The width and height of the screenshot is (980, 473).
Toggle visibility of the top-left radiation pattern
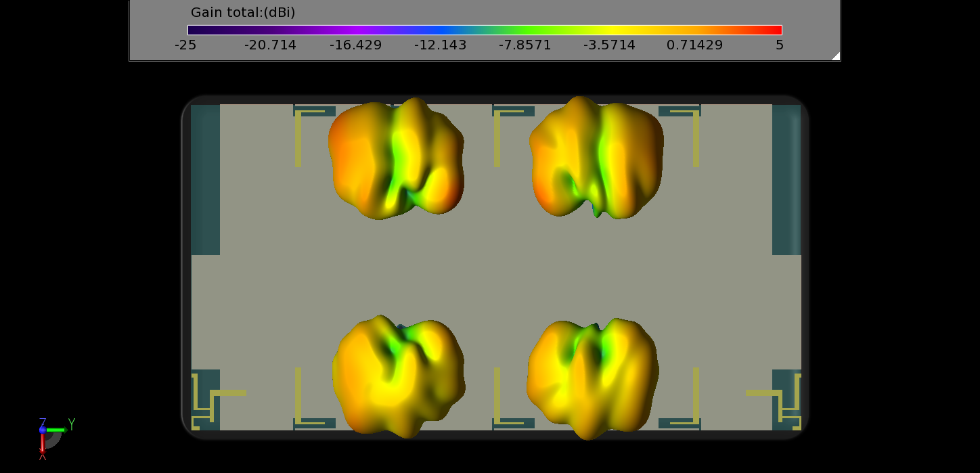(396, 159)
